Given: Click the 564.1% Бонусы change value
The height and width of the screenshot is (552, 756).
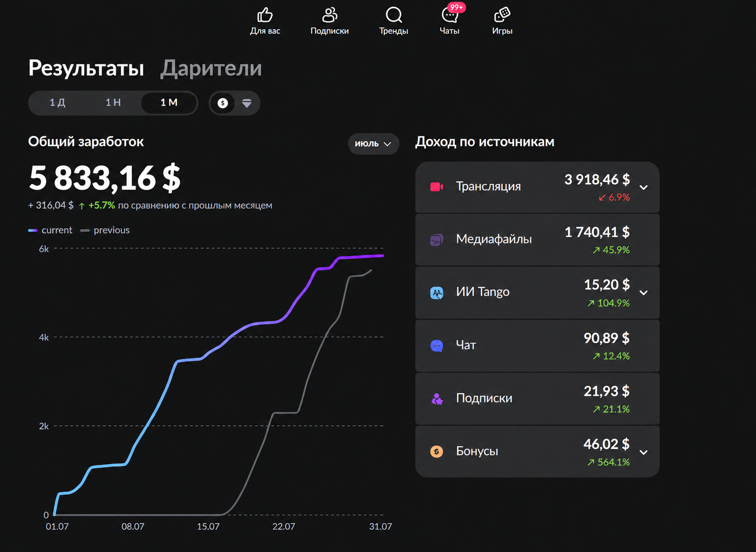Looking at the screenshot, I should click(x=609, y=462).
